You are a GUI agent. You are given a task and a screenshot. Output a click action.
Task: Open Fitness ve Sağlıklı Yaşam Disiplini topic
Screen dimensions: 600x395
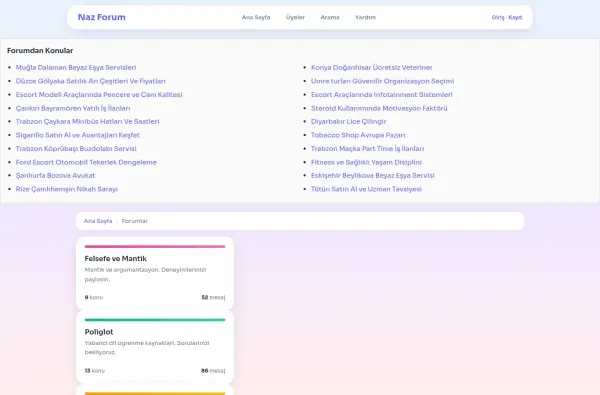366,162
